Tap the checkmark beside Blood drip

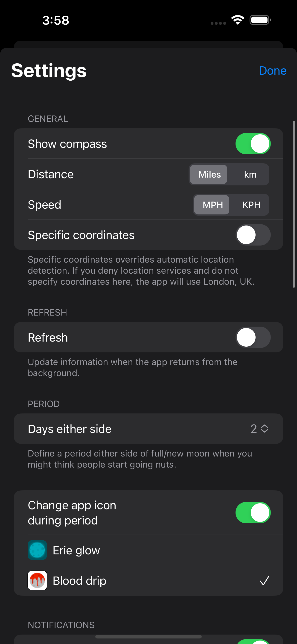click(x=264, y=580)
